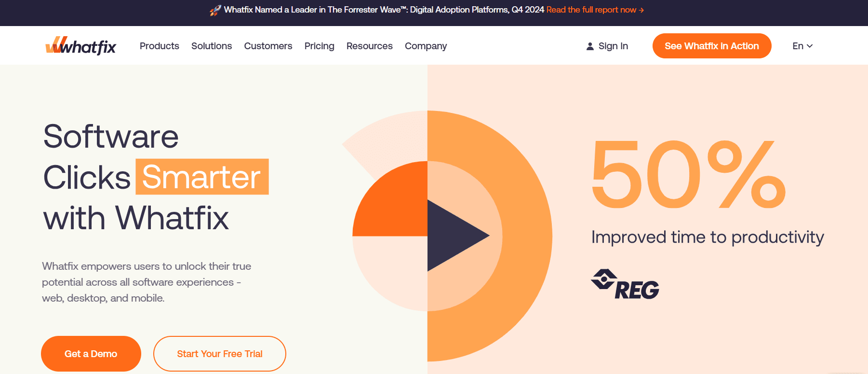868x374 pixels.
Task: Open the Resources menu
Action: click(x=370, y=46)
